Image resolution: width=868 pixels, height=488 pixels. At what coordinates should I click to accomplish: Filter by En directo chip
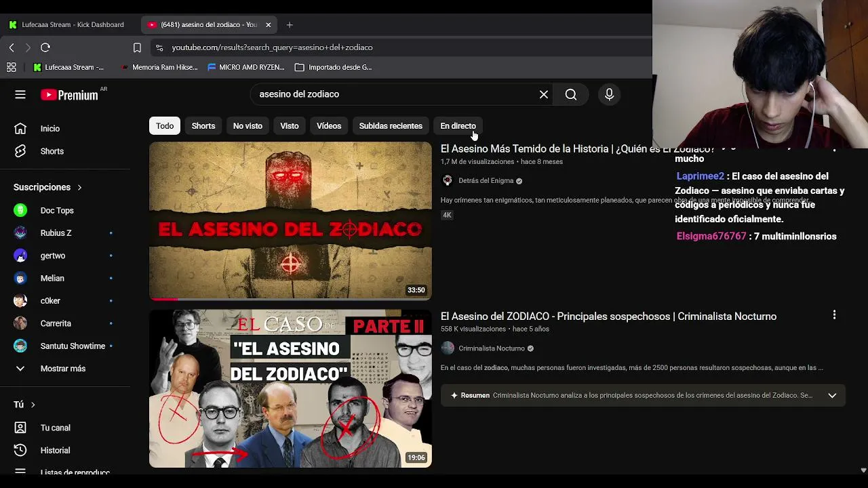point(458,126)
